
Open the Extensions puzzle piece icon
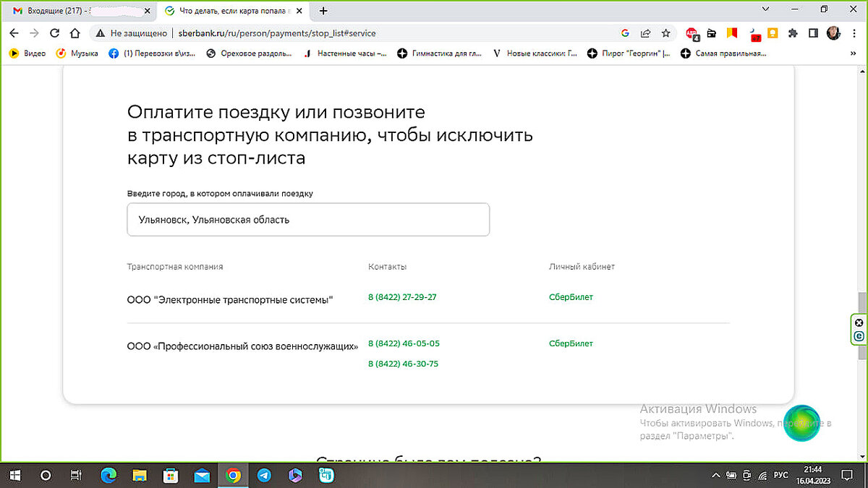tap(791, 33)
